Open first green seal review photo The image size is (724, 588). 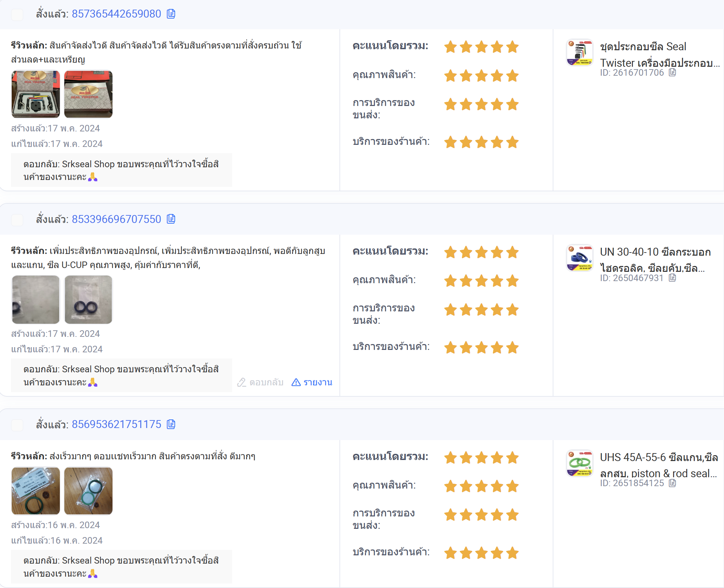[x=36, y=491]
